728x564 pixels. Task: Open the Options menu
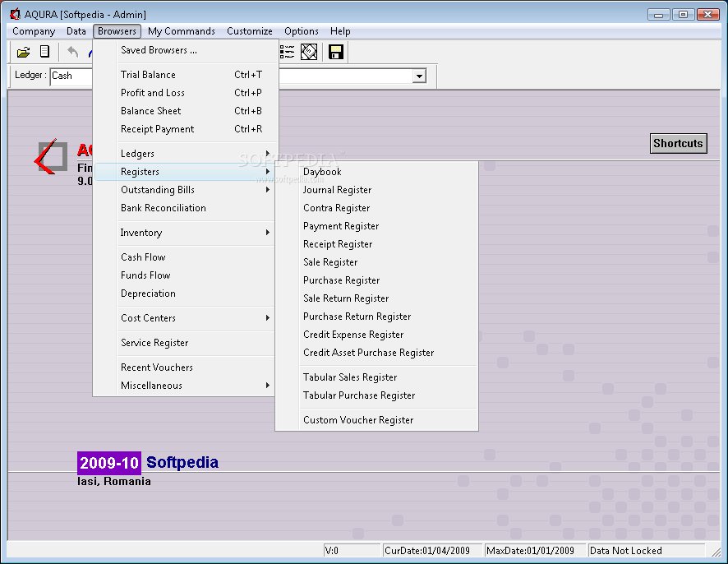tap(302, 31)
